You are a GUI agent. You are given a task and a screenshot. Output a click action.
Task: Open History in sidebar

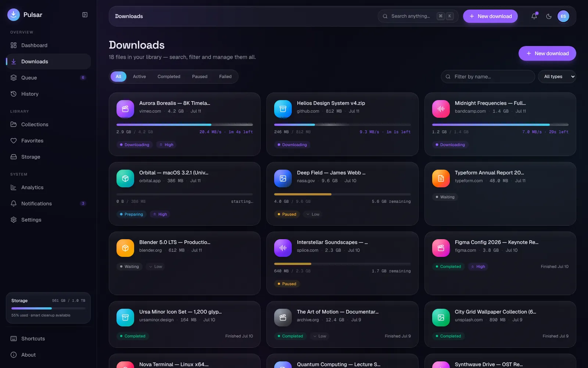tap(48, 94)
